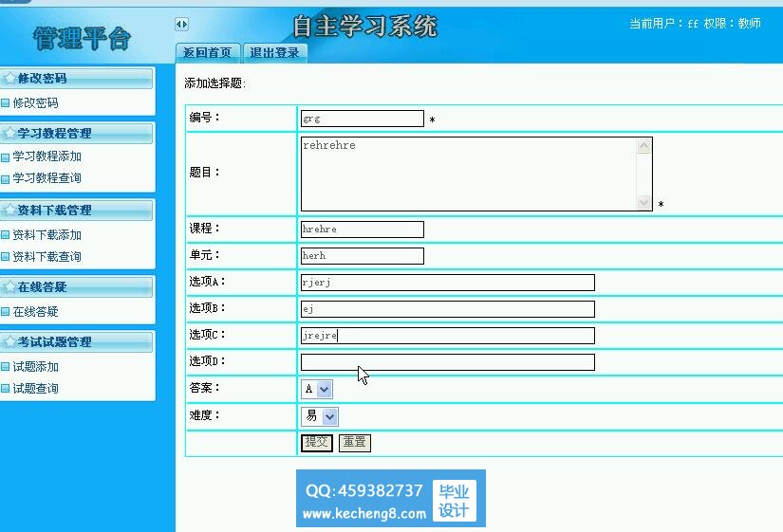The width and height of the screenshot is (783, 532).
Task: Reset the form with 重置 button
Action: click(x=355, y=443)
